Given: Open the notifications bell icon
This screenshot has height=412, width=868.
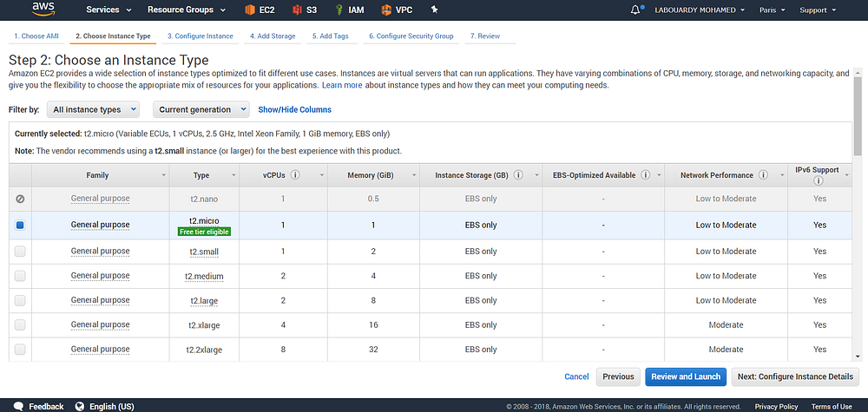Looking at the screenshot, I should [635, 10].
